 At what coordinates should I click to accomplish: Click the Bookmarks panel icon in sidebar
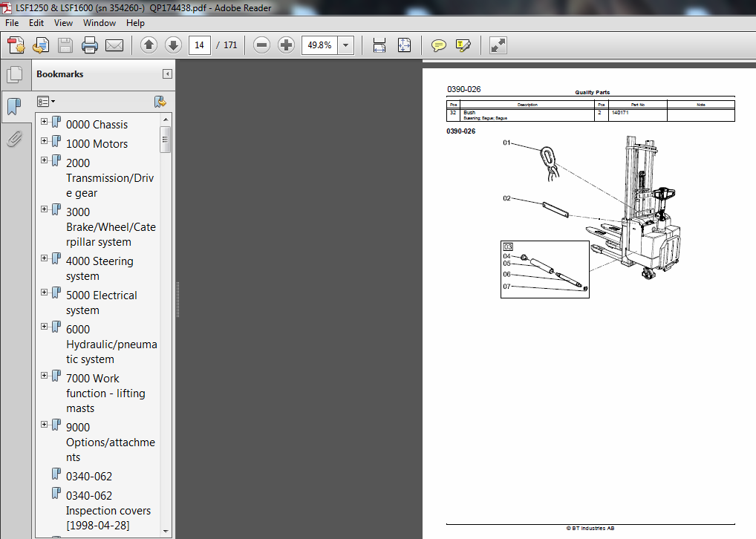15,106
